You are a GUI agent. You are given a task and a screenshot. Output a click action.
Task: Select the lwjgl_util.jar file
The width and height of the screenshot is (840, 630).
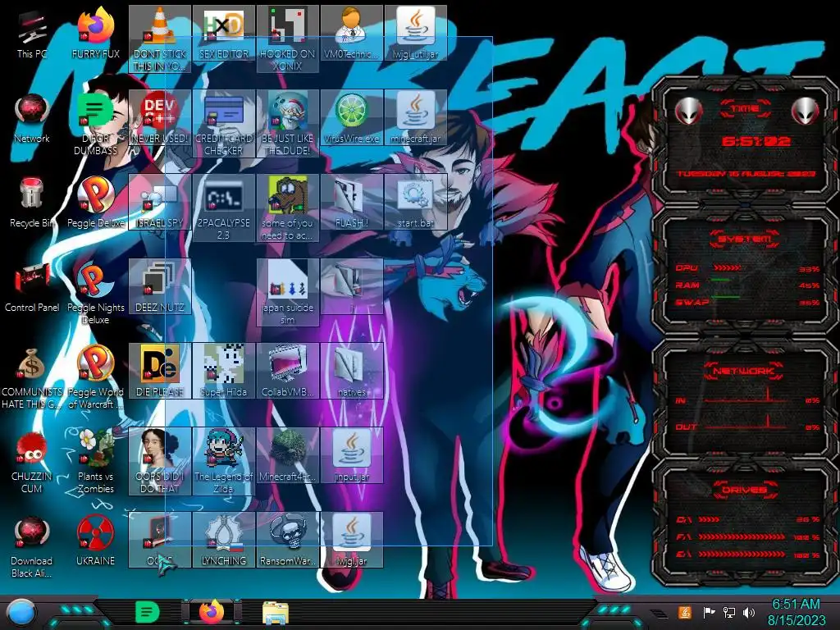[x=416, y=33]
